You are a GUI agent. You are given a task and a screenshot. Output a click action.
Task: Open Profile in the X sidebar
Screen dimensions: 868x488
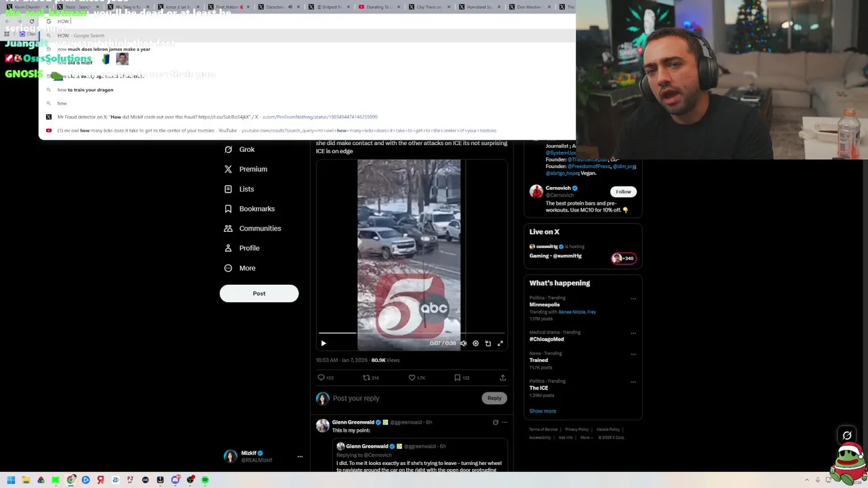pyautogui.click(x=241, y=248)
